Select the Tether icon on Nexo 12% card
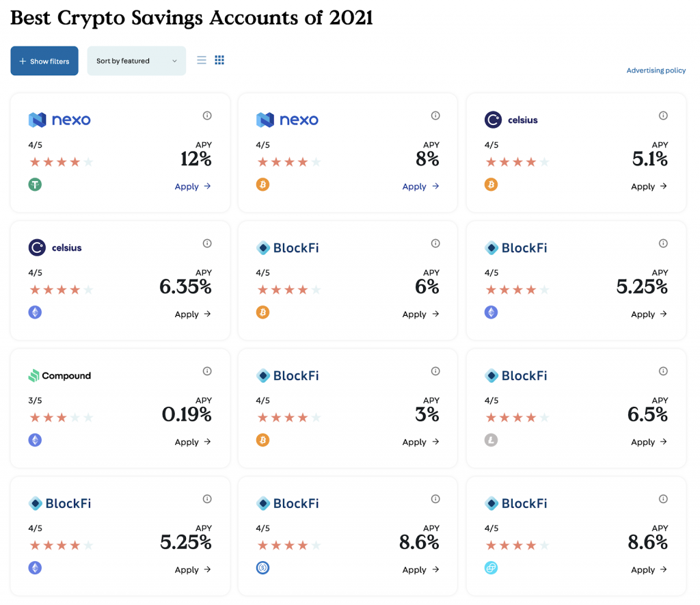The image size is (700, 605). pos(35,185)
